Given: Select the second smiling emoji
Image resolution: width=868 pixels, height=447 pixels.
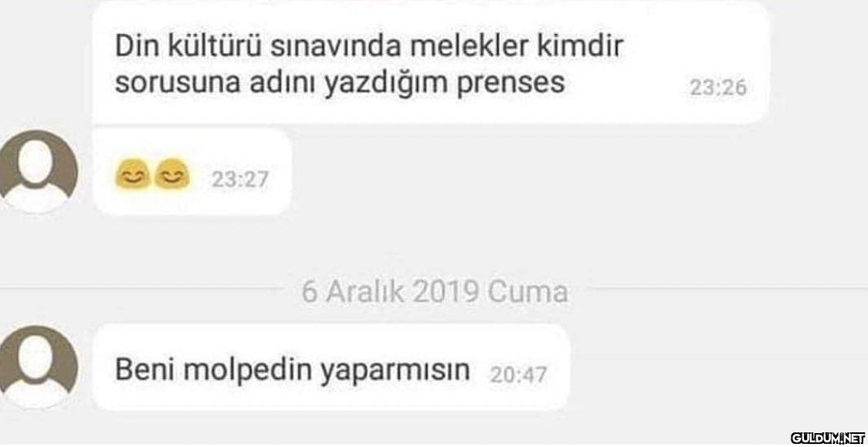Looking at the screenshot, I should tap(171, 174).
